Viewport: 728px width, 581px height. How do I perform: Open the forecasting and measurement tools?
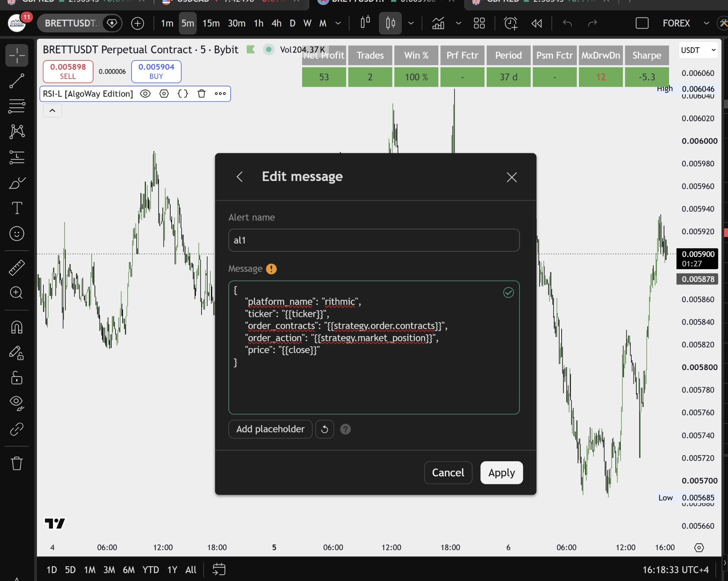click(17, 157)
